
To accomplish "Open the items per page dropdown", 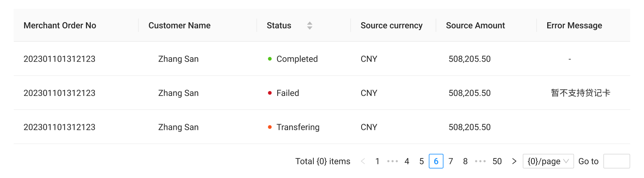I will click(x=548, y=161).
